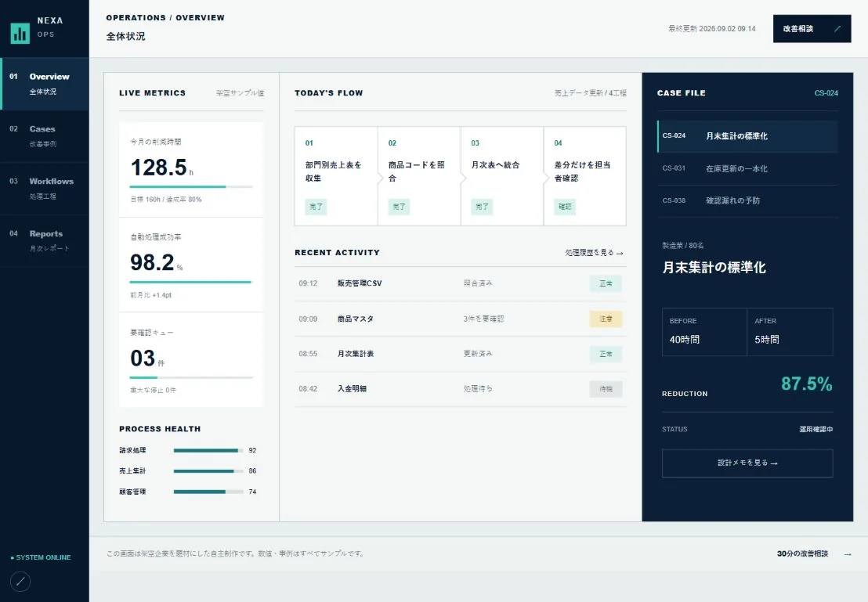Click the 98.2 percent metric value
The image size is (868, 602).
click(156, 263)
